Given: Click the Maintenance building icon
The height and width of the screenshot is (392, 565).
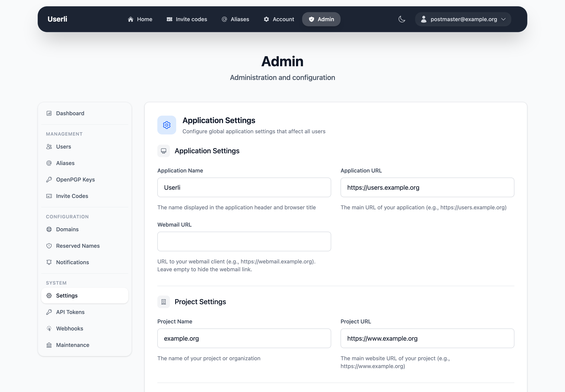Looking at the screenshot, I should click(x=49, y=345).
